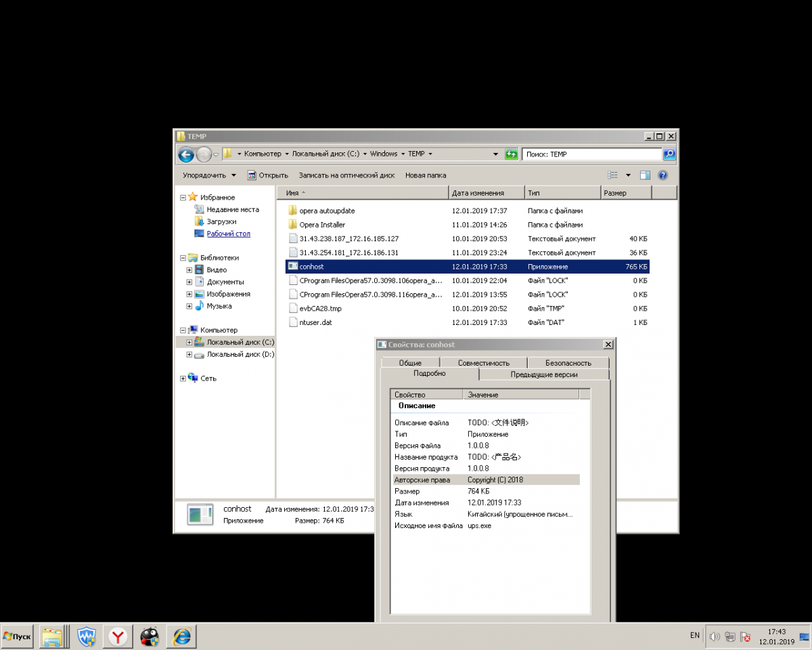Click the Поиск: TEMP search field

coord(591,154)
